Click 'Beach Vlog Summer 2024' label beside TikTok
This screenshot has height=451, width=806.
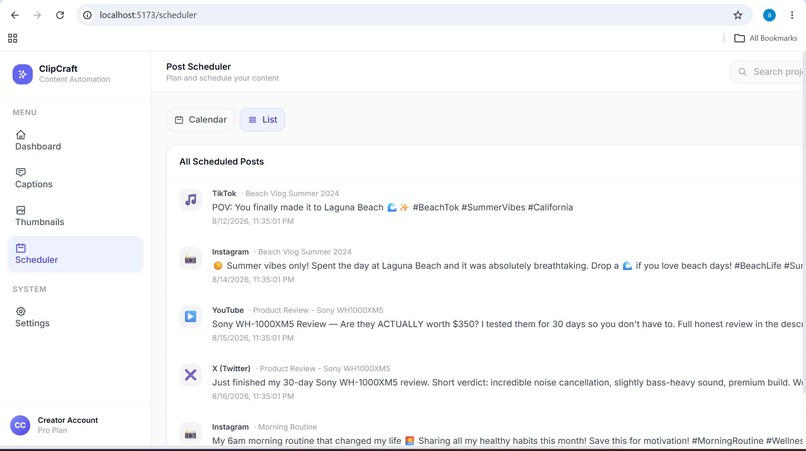click(292, 193)
